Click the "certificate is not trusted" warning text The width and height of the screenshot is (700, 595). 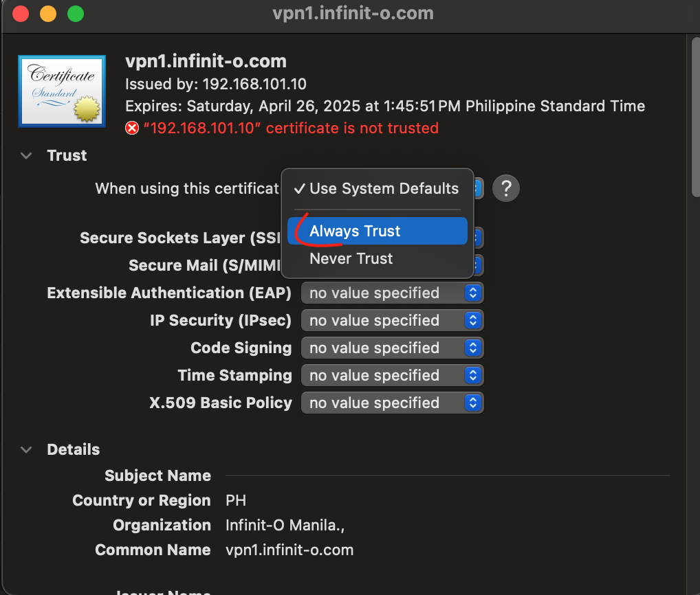coord(291,128)
